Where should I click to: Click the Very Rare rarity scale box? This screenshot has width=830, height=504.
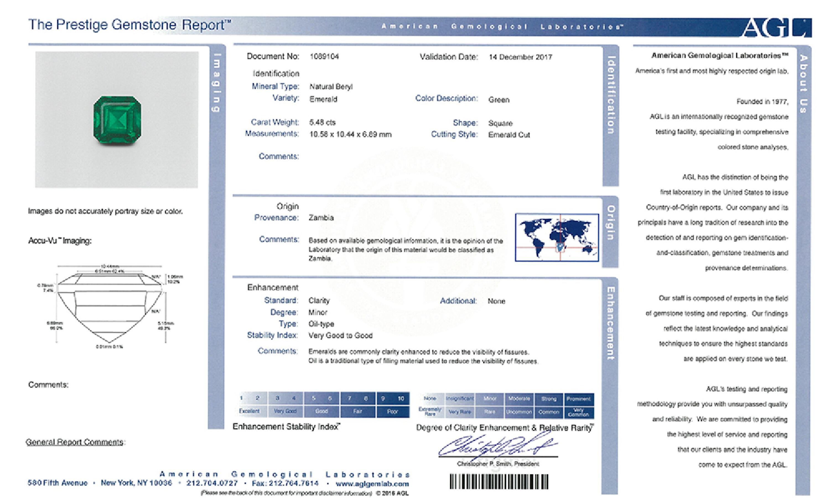pos(460,412)
